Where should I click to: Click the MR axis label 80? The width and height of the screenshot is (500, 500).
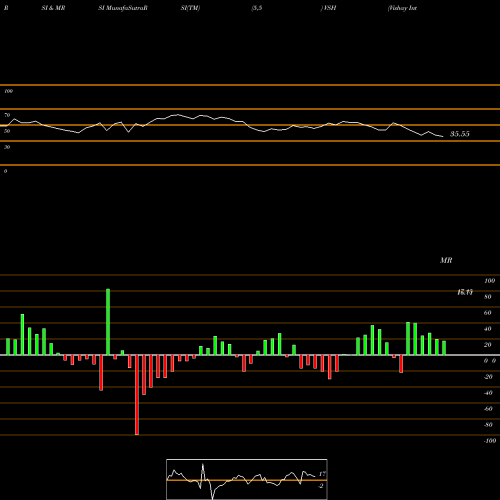(x=488, y=297)
